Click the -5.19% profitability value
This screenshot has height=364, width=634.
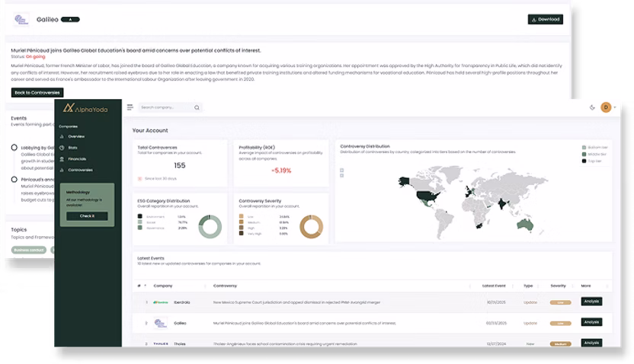281,171
